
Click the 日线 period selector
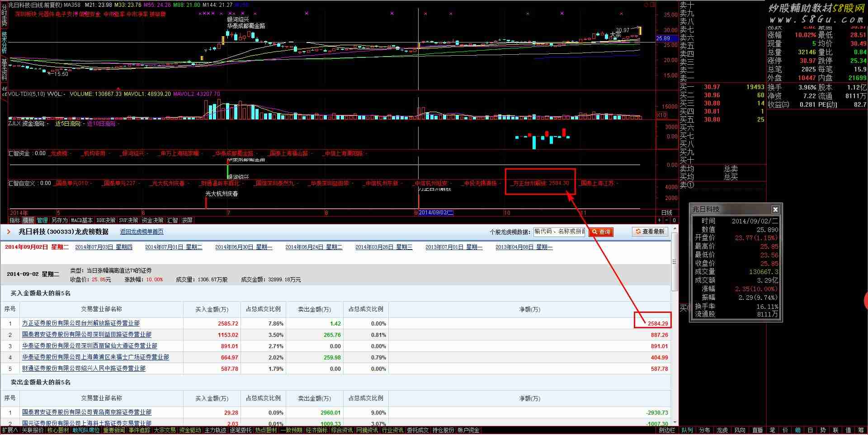(667, 213)
